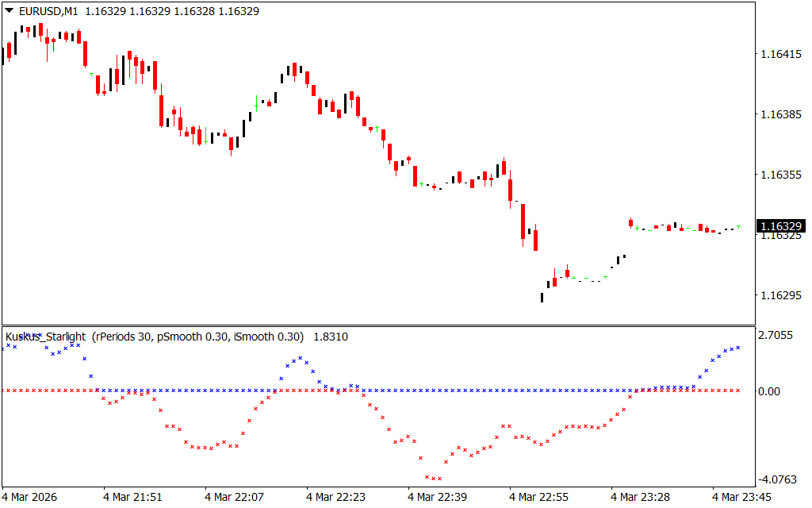Click the 0.00 indicator scale label
The width and height of the screenshot is (812, 508).
771,391
